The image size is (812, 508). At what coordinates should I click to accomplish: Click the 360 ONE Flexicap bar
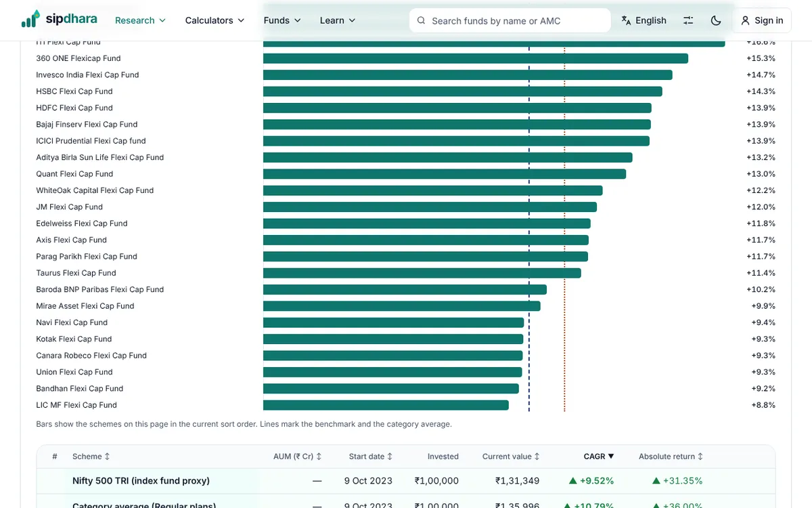476,58
